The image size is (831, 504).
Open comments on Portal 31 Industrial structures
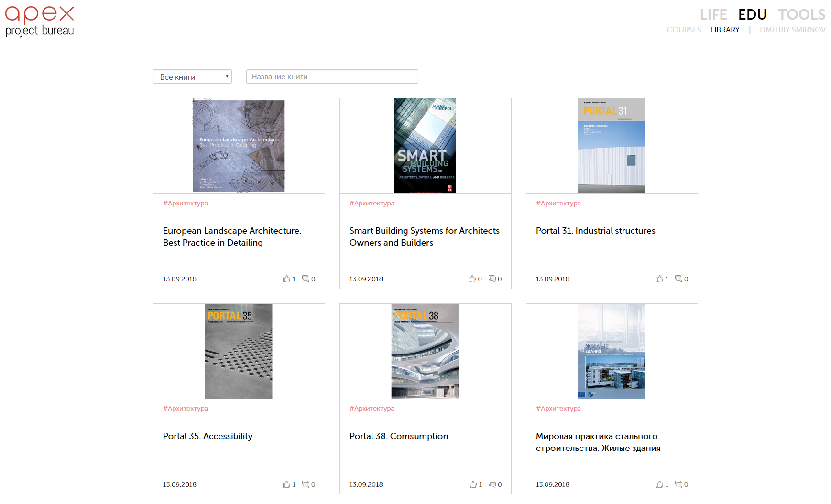click(678, 279)
